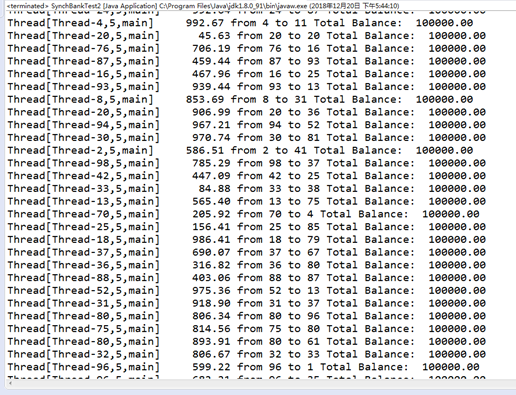Click the 100000.00 total on the Thread-4 row
This screenshot has width=516, height=395.
point(444,23)
